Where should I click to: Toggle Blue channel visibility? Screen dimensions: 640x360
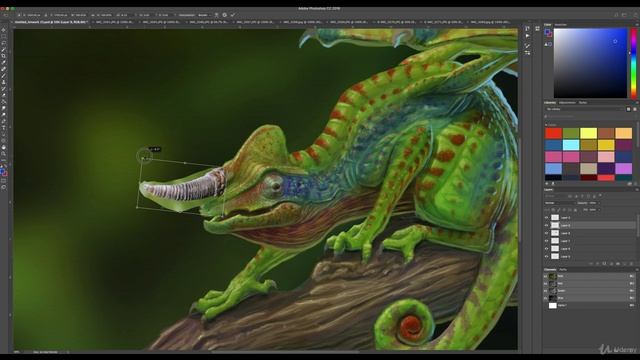(x=546, y=298)
